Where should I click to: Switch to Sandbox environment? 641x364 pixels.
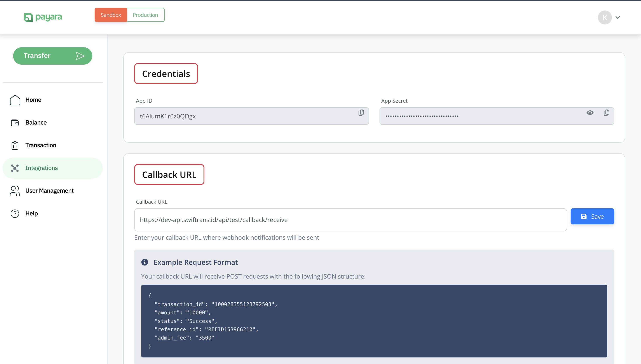pyautogui.click(x=111, y=15)
